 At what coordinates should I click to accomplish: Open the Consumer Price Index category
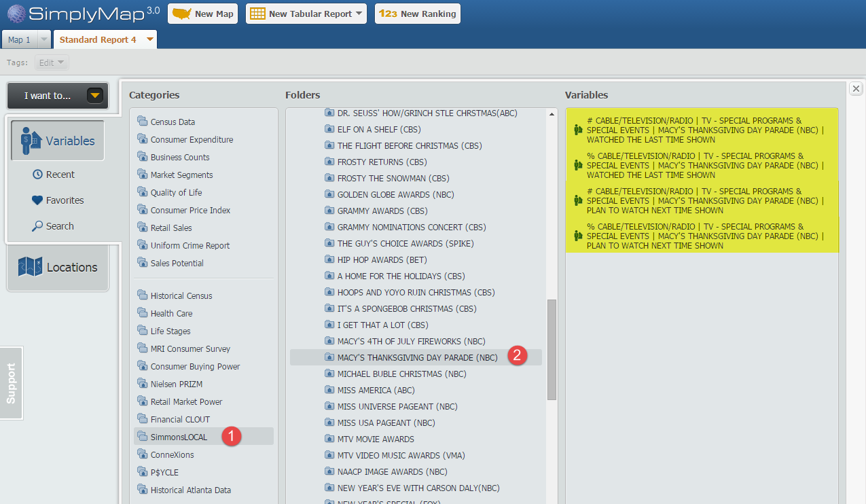pos(190,210)
